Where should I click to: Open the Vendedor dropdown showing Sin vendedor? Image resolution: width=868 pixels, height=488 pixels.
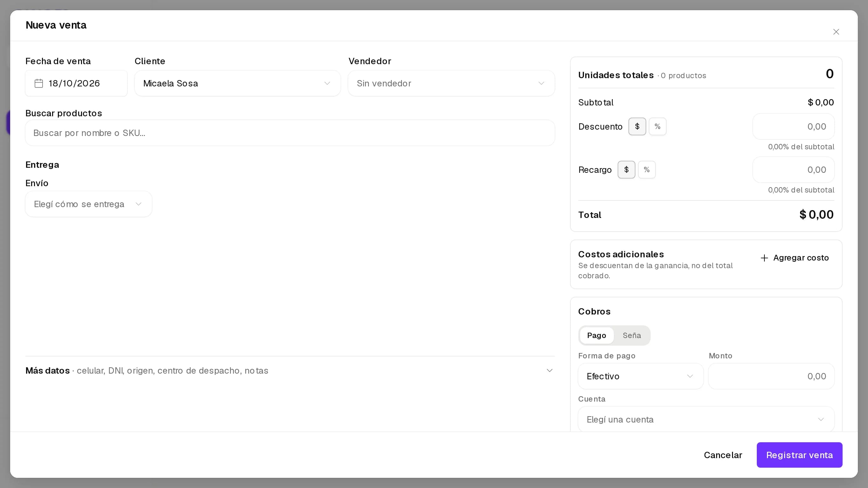pyautogui.click(x=451, y=83)
